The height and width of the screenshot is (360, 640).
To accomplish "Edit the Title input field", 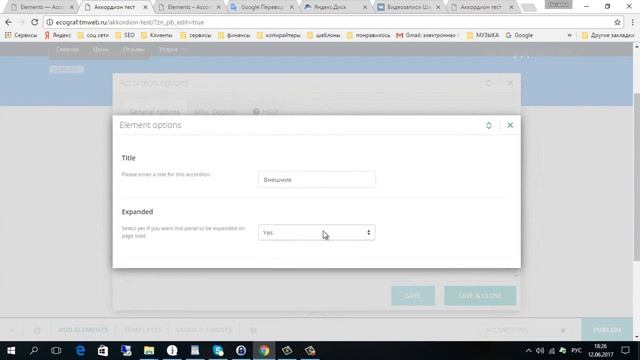I will [317, 180].
